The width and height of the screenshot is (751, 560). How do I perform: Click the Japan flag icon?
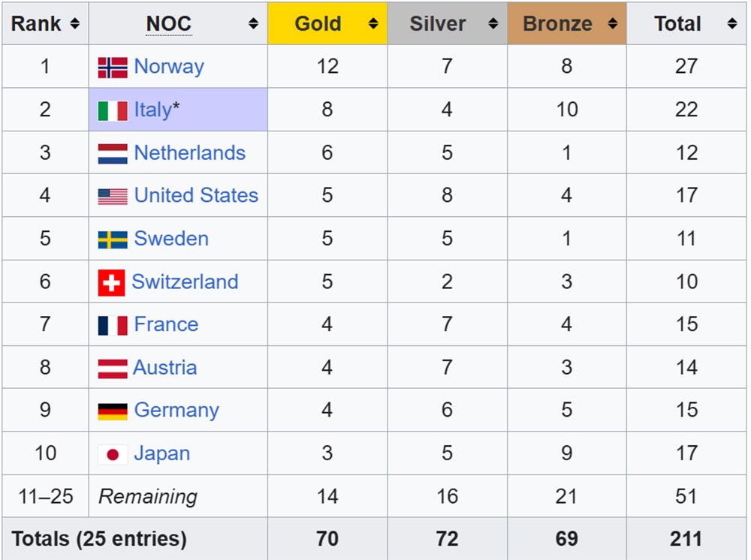[x=111, y=453]
